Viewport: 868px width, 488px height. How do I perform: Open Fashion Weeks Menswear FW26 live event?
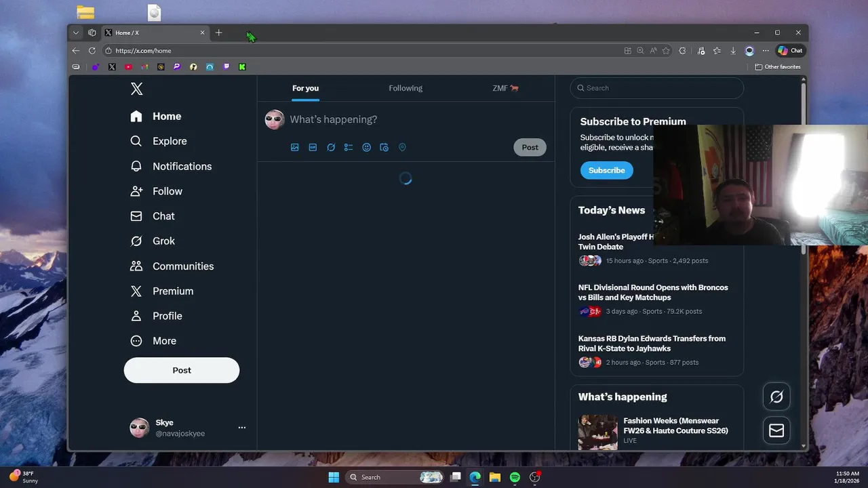click(x=675, y=426)
